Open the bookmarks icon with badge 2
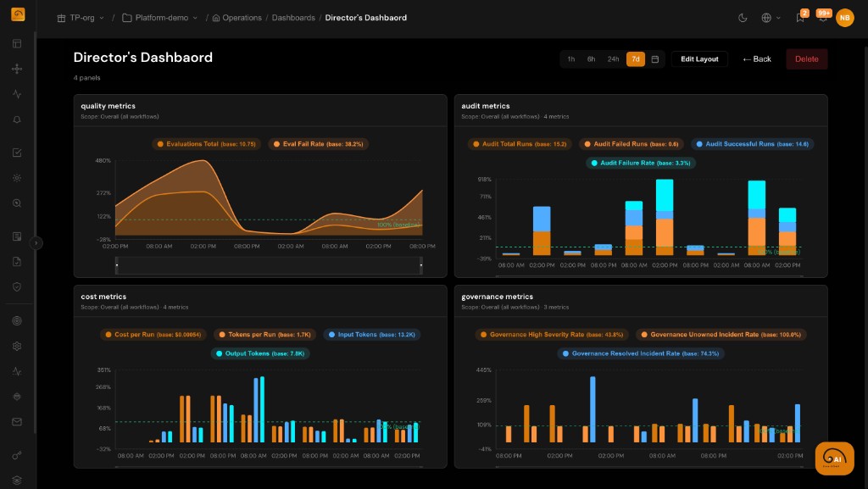Image resolution: width=868 pixels, height=489 pixels. (x=800, y=17)
